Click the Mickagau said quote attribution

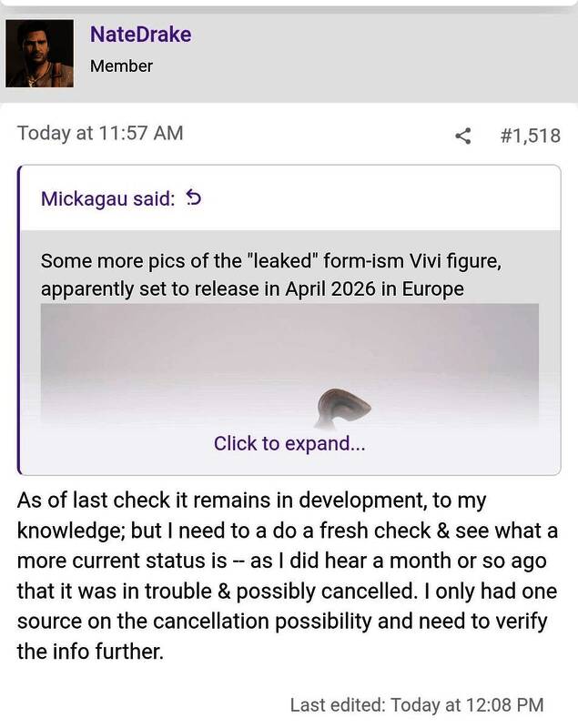pyautogui.click(x=107, y=198)
